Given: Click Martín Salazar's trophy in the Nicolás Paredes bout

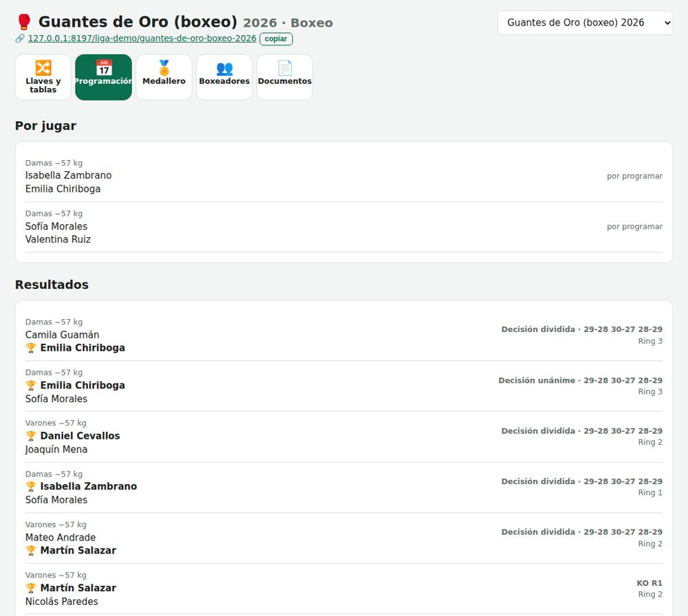Looking at the screenshot, I should pyautogui.click(x=31, y=588).
